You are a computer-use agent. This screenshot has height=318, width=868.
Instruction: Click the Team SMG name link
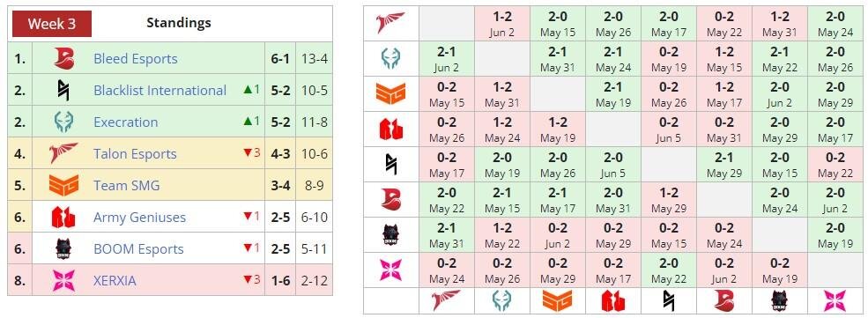click(x=127, y=185)
